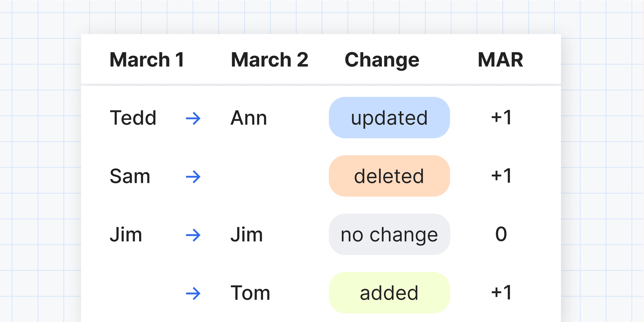Click the March 1 column header
The width and height of the screenshot is (644, 322).
click(147, 60)
